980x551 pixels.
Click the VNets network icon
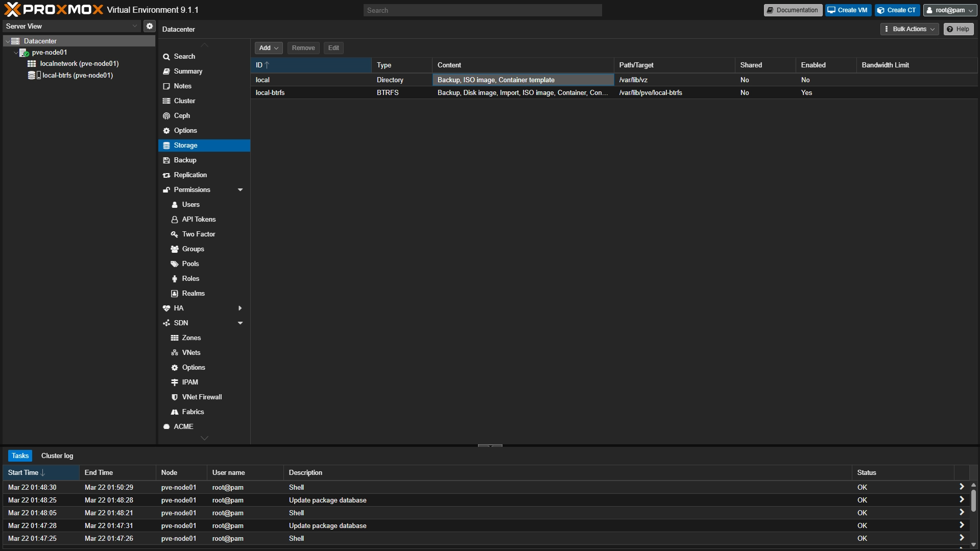175,353
